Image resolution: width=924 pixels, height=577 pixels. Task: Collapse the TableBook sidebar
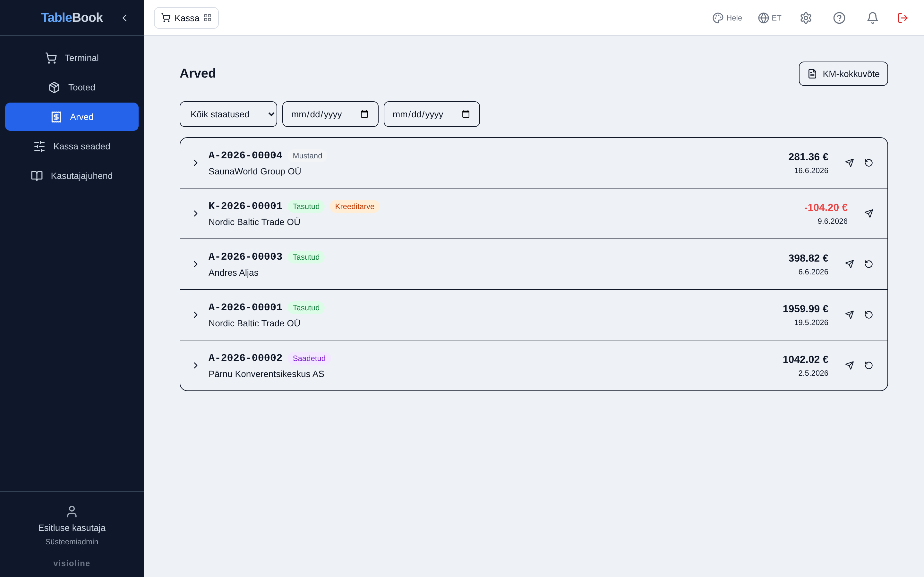124,18
